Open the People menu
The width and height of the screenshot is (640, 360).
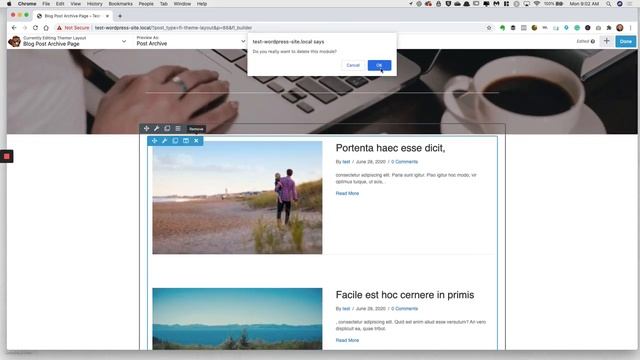click(x=146, y=4)
